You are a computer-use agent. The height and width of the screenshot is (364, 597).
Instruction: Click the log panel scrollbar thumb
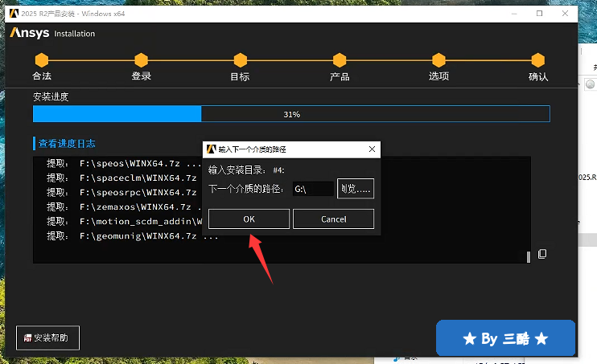pos(529,257)
